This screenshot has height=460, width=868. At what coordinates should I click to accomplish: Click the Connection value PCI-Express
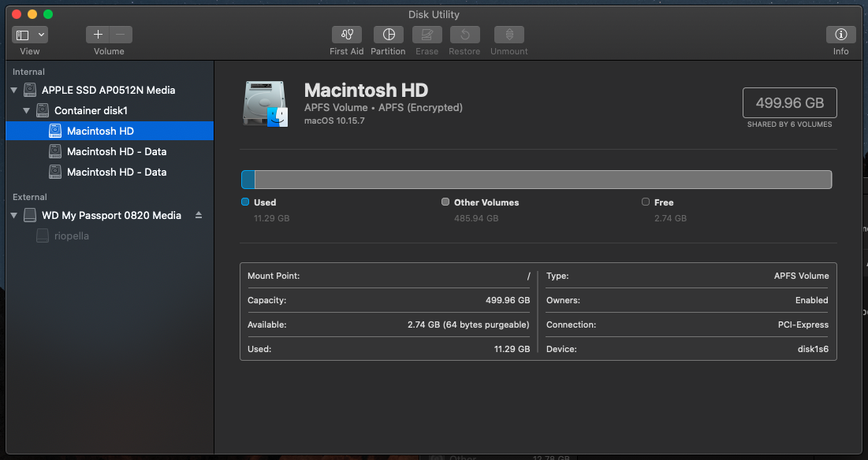click(x=803, y=325)
